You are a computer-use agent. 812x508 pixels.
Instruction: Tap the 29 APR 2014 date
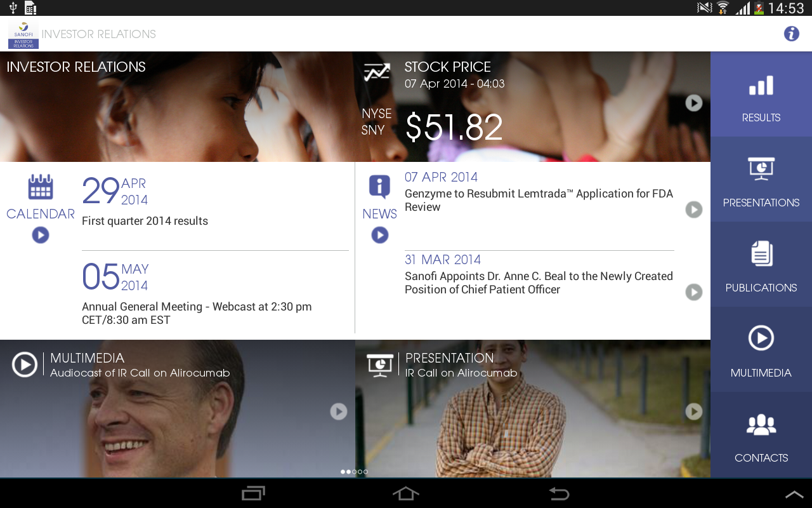[x=115, y=191]
